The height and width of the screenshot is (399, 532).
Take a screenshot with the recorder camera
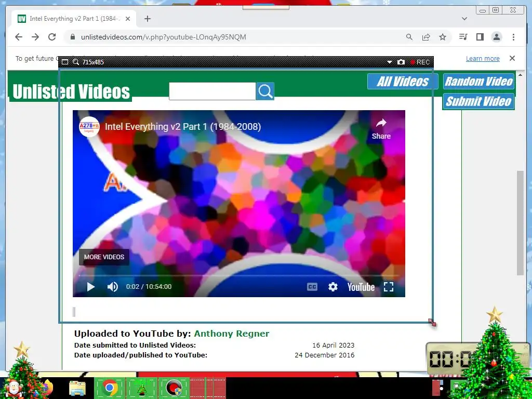(x=401, y=62)
